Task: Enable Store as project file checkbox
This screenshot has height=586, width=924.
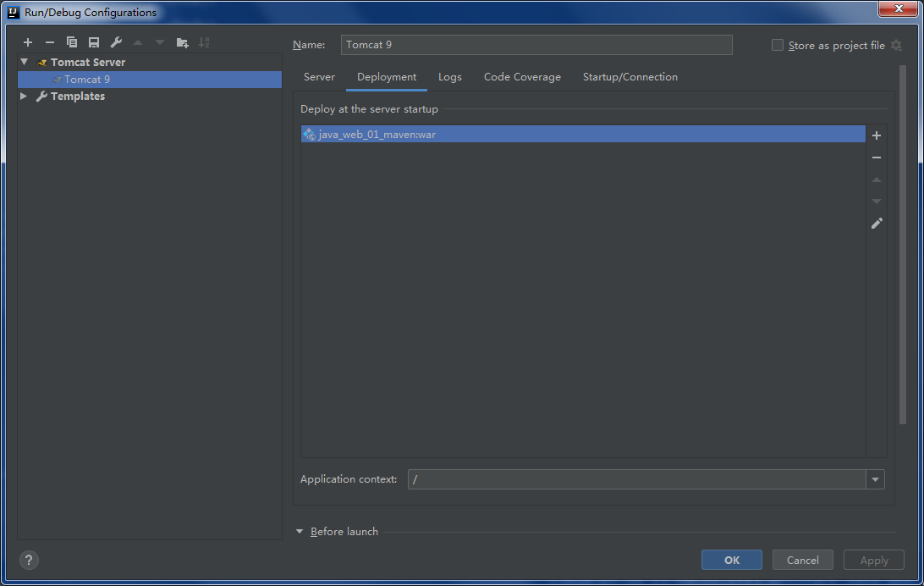Action: tap(778, 46)
